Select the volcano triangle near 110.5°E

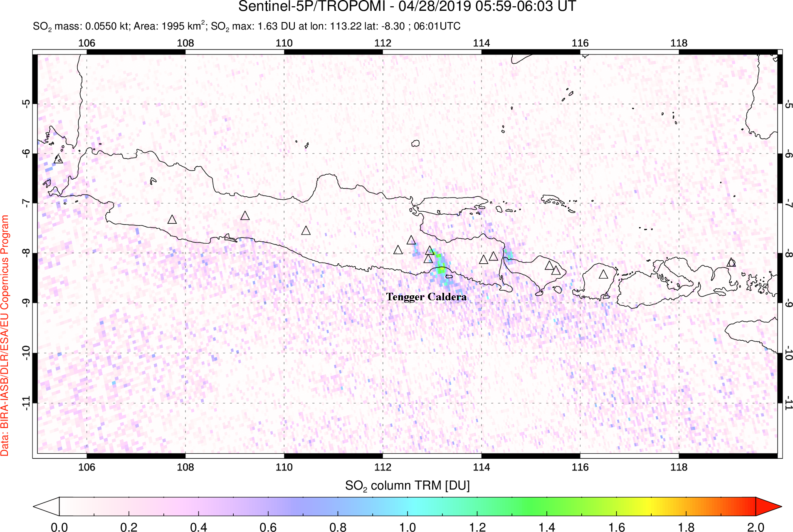[x=306, y=230]
